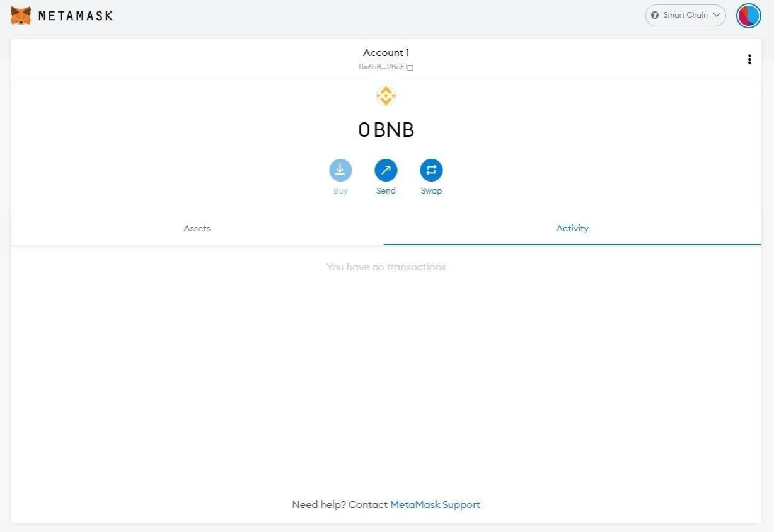Click the Send label under the arrow

[386, 190]
